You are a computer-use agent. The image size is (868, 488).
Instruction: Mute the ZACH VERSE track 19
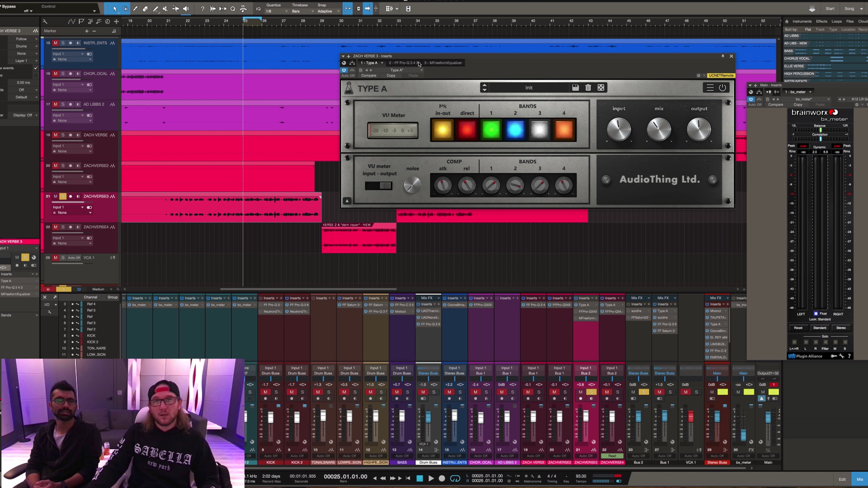[x=55, y=135]
